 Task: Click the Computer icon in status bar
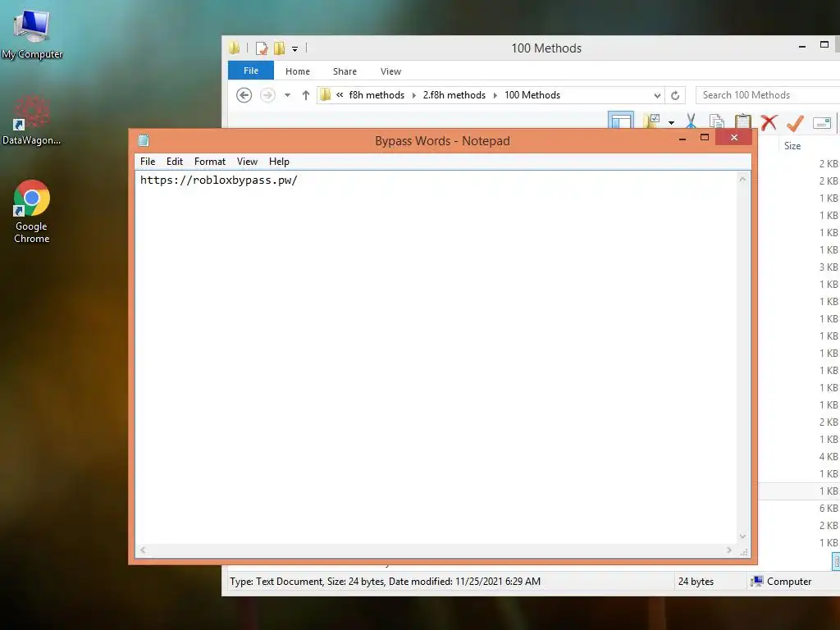[x=757, y=582]
